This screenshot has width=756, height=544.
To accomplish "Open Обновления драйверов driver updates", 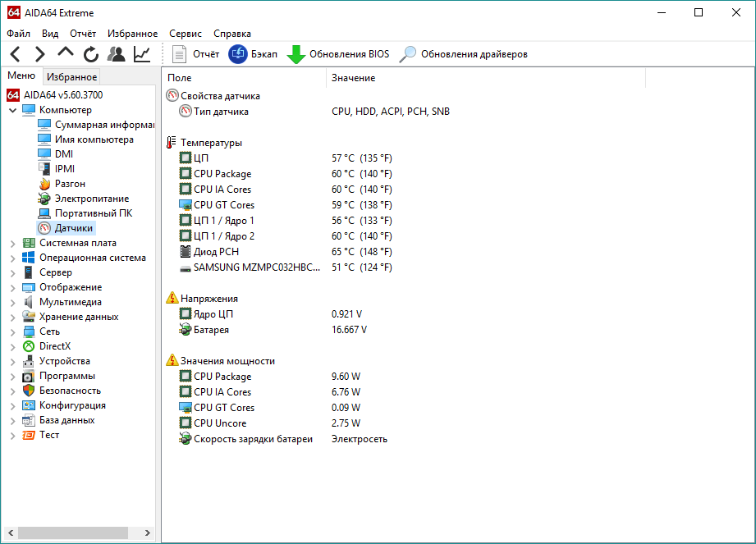I will (x=464, y=54).
